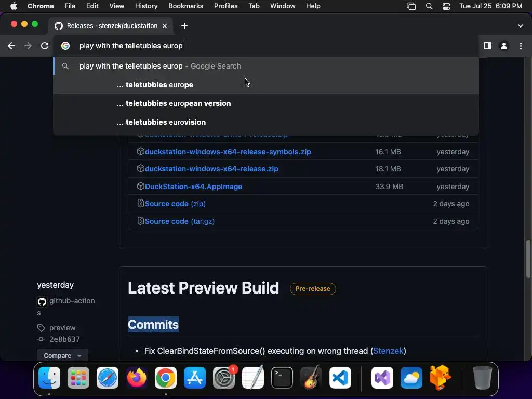The image size is (532, 399).
Task: Open System Settings from the Dock
Action: coord(224,378)
